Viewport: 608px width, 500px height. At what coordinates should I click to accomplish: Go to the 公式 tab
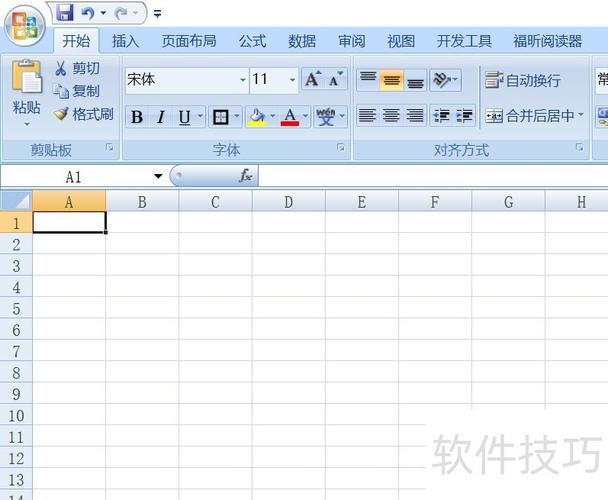pos(252,41)
